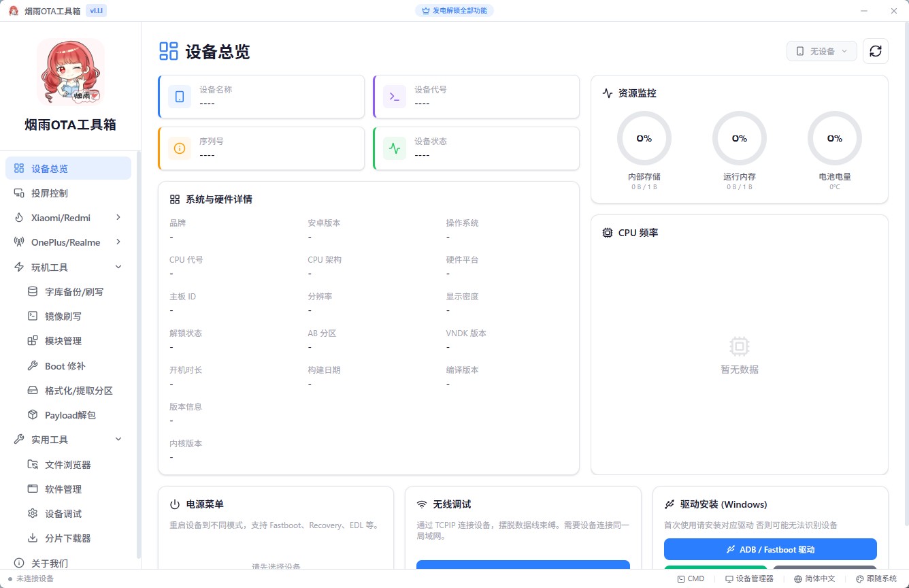Open 格式化/提取分区 sidebar item

(75, 391)
